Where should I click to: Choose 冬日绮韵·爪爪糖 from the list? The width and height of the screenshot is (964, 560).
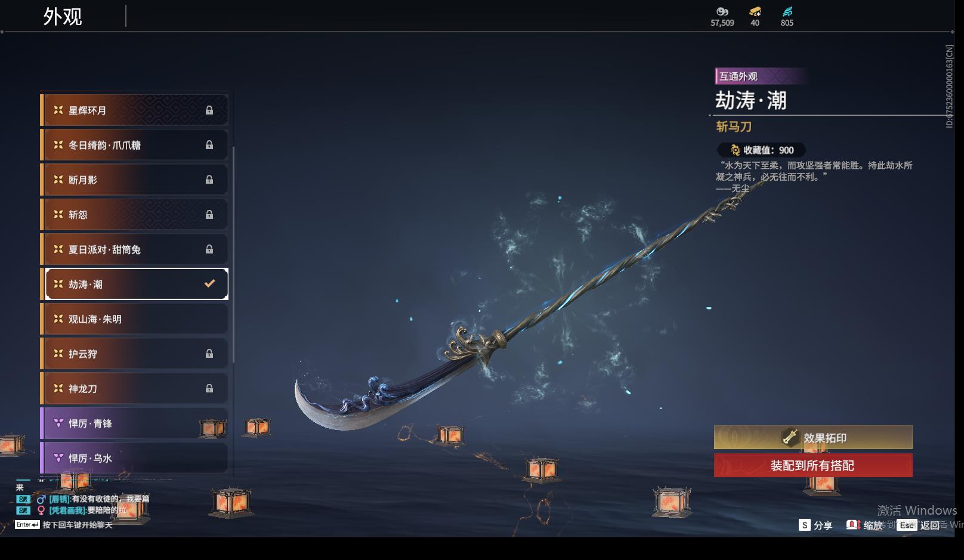coord(134,145)
